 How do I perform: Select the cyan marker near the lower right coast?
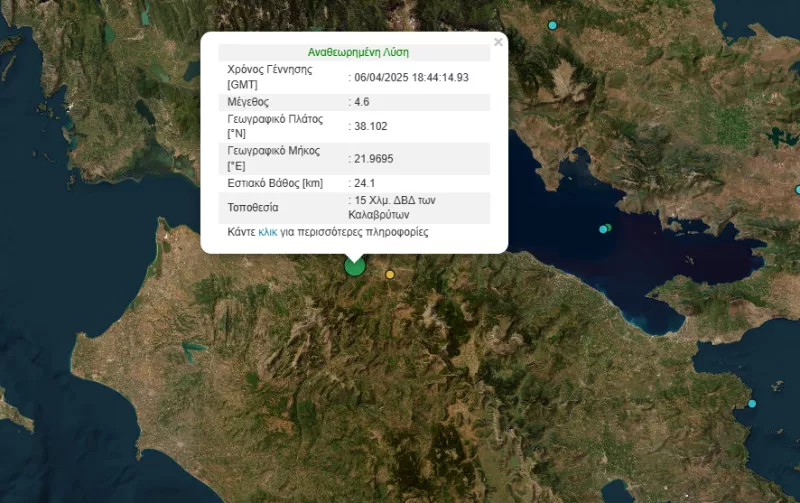752,404
